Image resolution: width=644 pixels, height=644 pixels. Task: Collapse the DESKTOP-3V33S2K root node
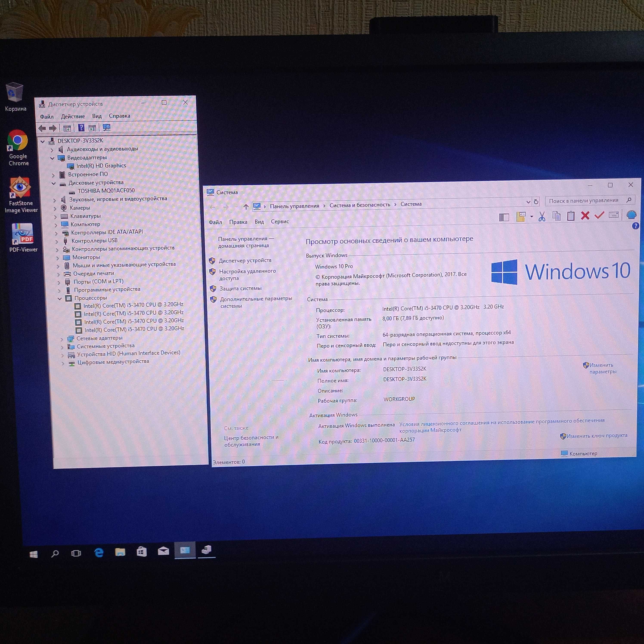click(x=43, y=142)
